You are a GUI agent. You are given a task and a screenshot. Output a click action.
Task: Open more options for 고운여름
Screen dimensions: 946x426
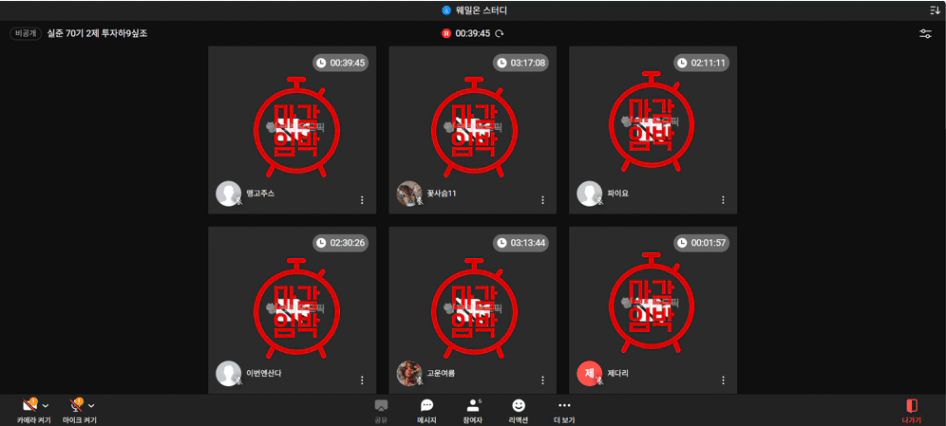542,380
